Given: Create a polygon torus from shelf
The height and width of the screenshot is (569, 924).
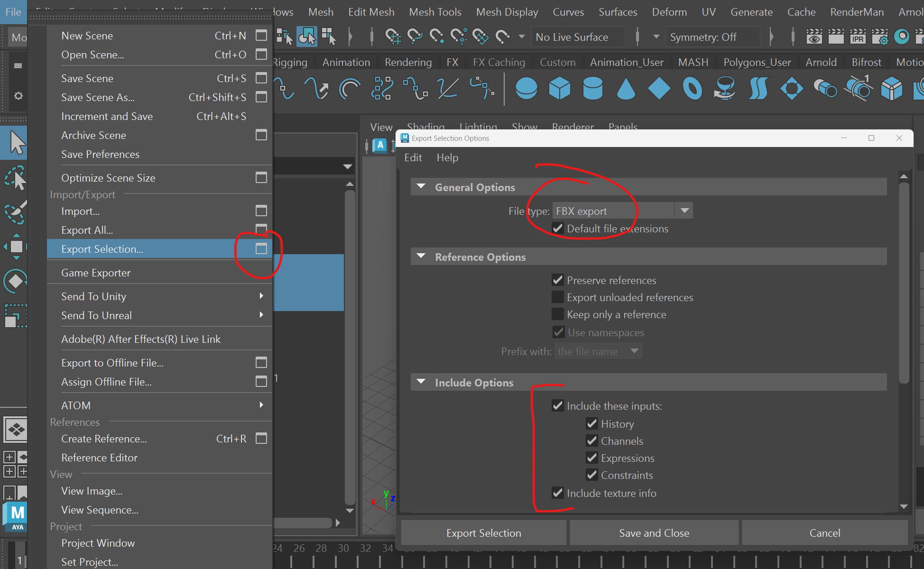Looking at the screenshot, I should point(692,88).
